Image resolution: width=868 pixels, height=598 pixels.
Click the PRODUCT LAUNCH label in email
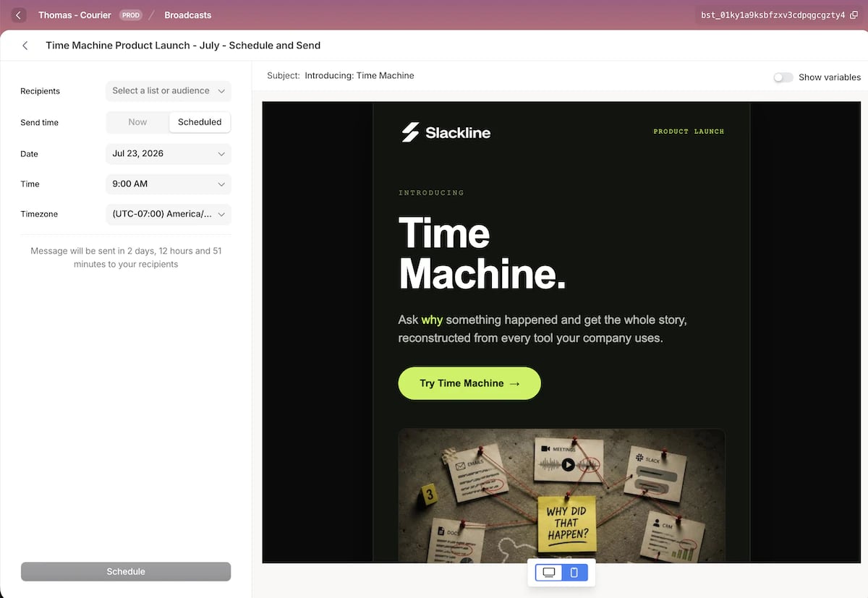689,132
